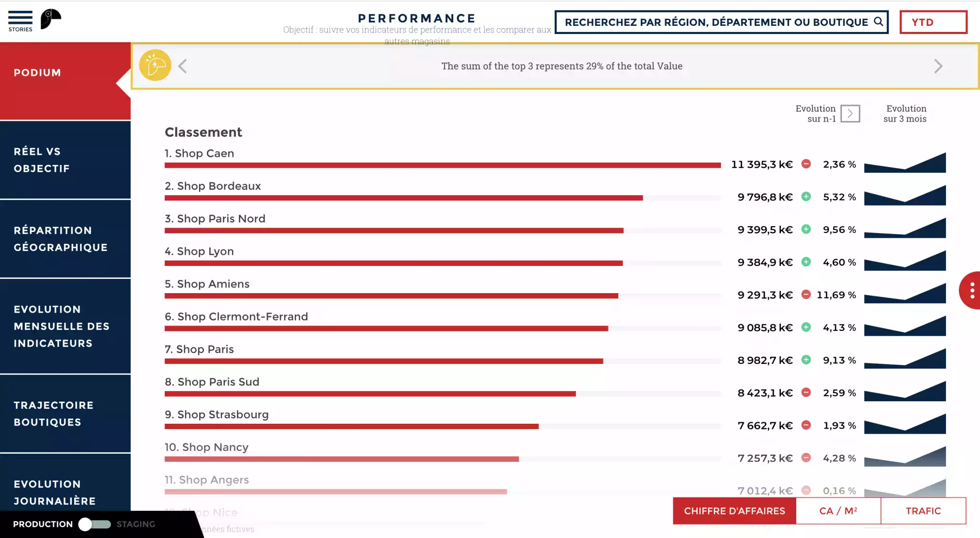Screen dimensions: 980x538
Task: Open the YTD period dropdown
Action: (x=933, y=22)
